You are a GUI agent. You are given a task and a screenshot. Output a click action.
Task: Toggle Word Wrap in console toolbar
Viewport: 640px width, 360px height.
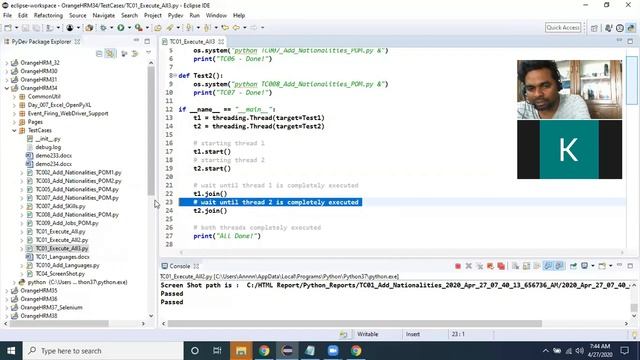[x=537, y=266]
